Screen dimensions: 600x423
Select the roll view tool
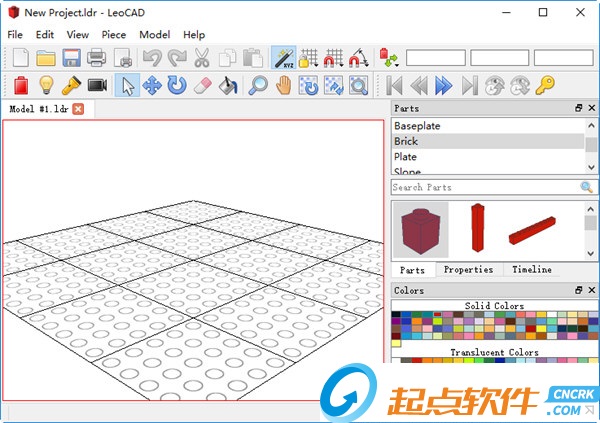334,85
